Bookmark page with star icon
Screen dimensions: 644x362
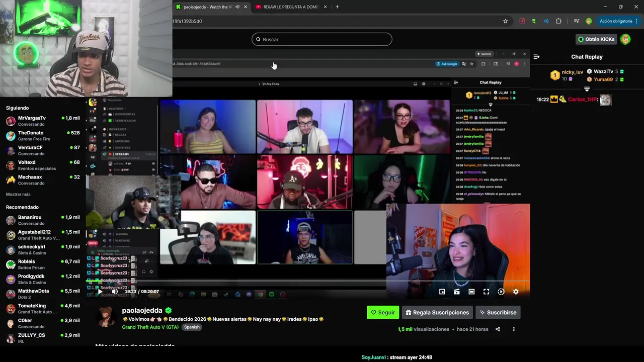coord(505,21)
